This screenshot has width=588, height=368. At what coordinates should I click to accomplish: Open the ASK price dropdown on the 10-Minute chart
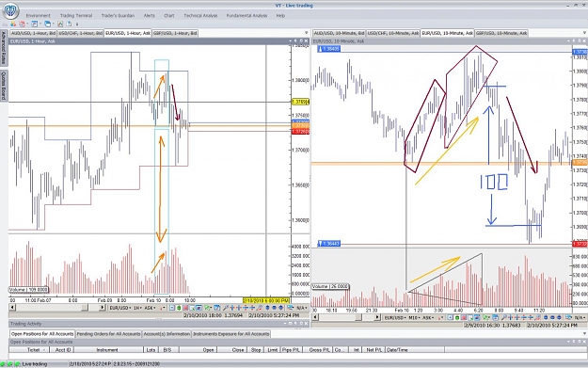(x=428, y=318)
